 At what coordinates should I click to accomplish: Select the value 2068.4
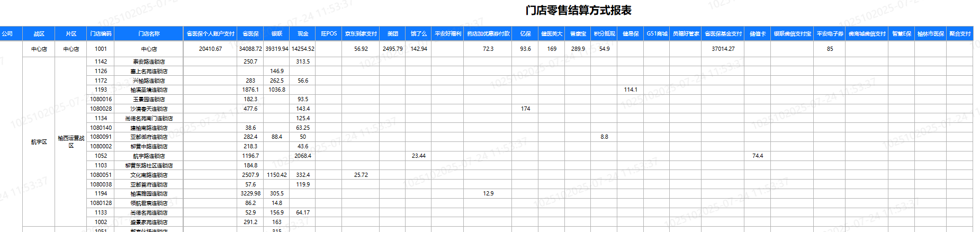click(x=303, y=156)
